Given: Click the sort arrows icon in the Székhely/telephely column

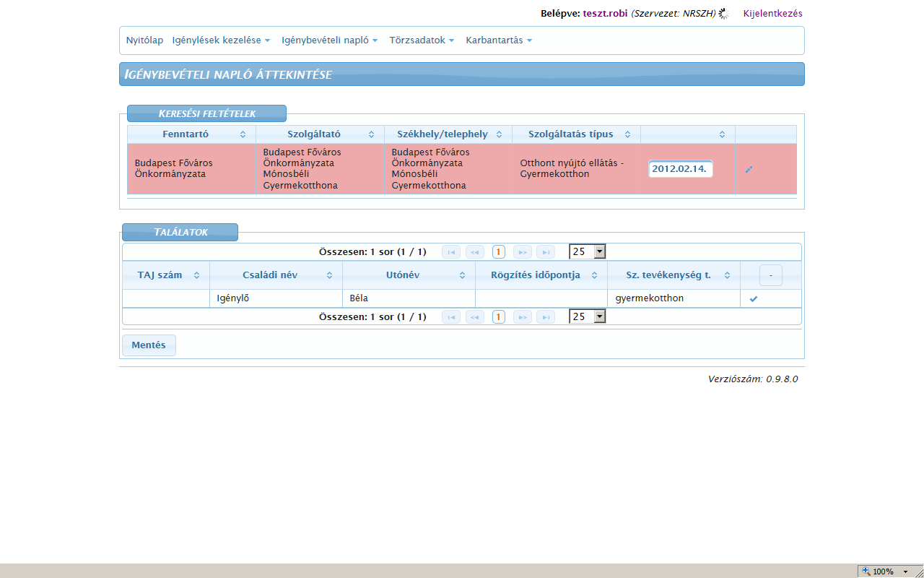Looking at the screenshot, I should [x=500, y=134].
